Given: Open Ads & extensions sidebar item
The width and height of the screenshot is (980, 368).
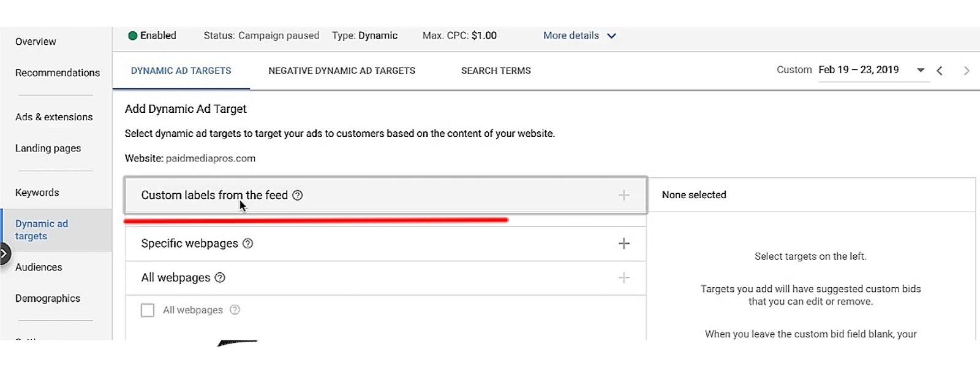Looking at the screenshot, I should (x=54, y=117).
